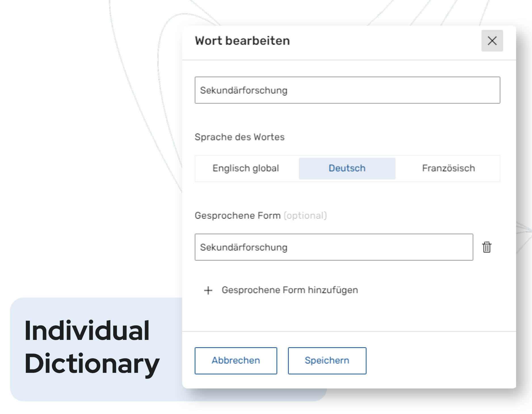
Task: Click the Wort bearbeiten dialog title
Action: (242, 41)
